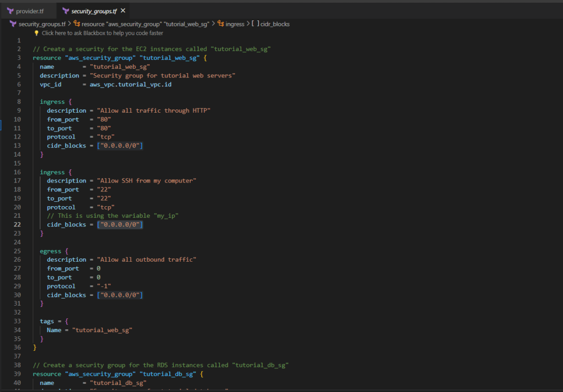Switch to the provider.tf tab

30,10
